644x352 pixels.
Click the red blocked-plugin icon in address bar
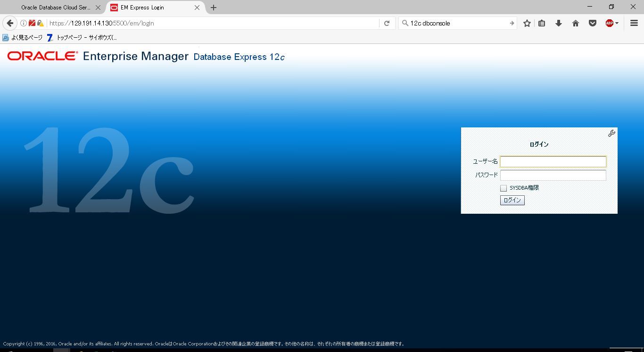pyautogui.click(x=32, y=23)
